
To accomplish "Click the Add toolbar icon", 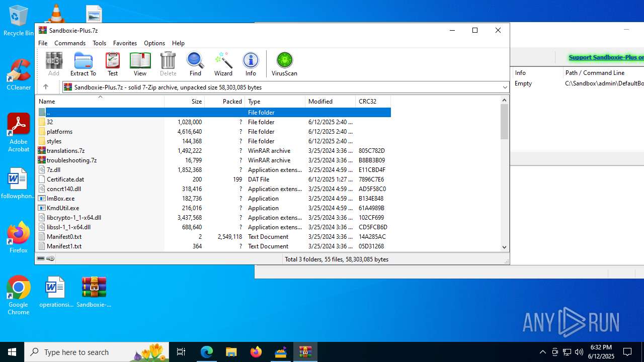I will coord(54,64).
